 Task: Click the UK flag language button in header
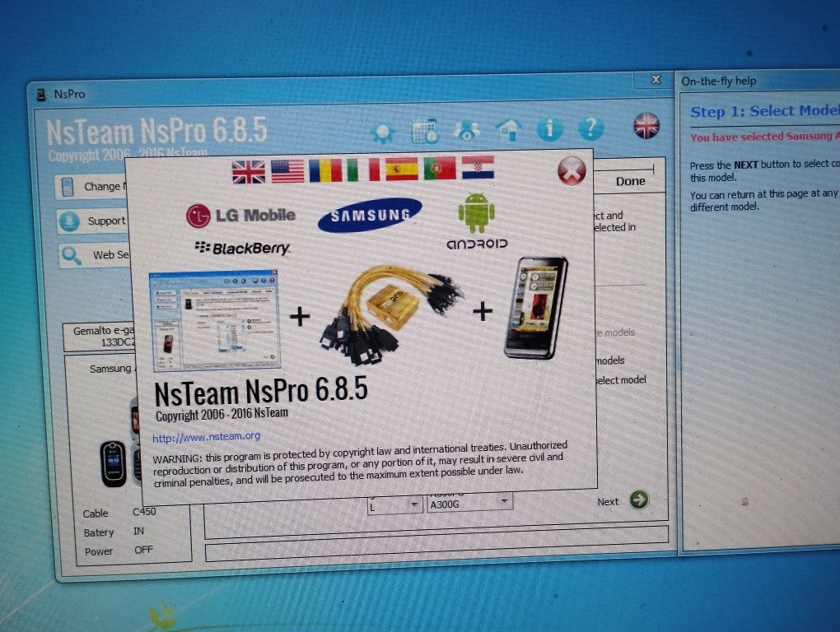(646, 126)
